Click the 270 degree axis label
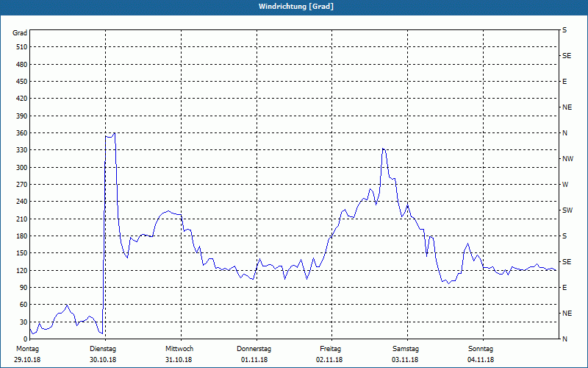The image size is (588, 368). (22, 185)
